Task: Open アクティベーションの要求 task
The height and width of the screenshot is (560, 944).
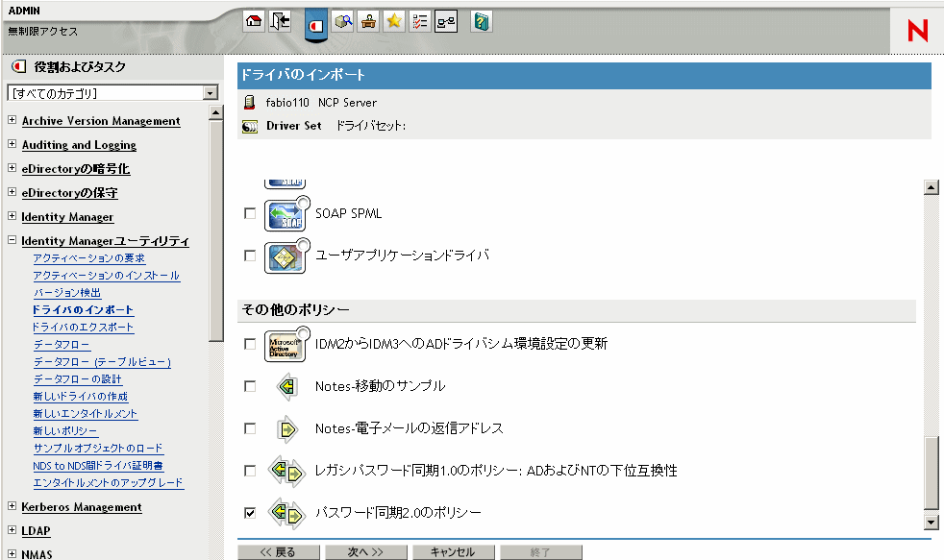Action: 89,258
